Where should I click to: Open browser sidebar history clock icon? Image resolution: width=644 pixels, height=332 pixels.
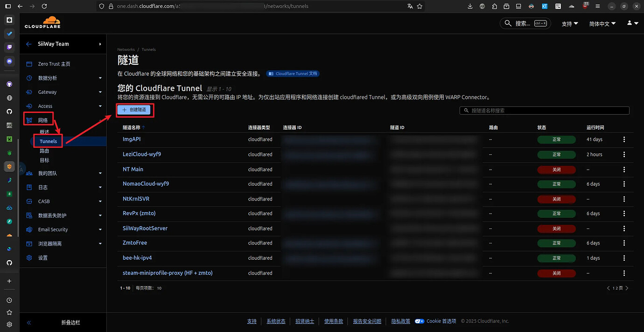[x=9, y=300]
